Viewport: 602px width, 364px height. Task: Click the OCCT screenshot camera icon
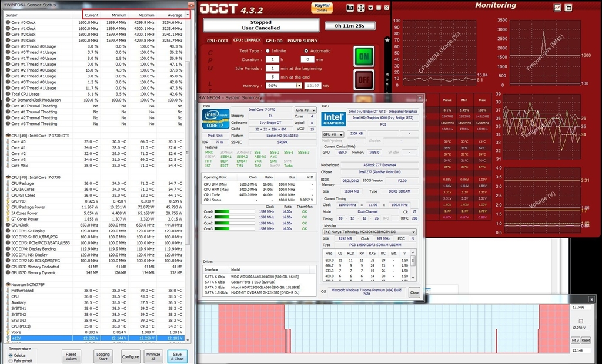[350, 8]
